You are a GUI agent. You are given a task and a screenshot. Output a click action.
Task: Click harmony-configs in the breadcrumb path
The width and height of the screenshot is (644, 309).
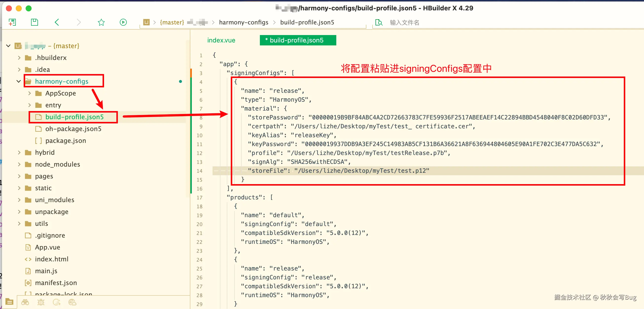coord(244,22)
